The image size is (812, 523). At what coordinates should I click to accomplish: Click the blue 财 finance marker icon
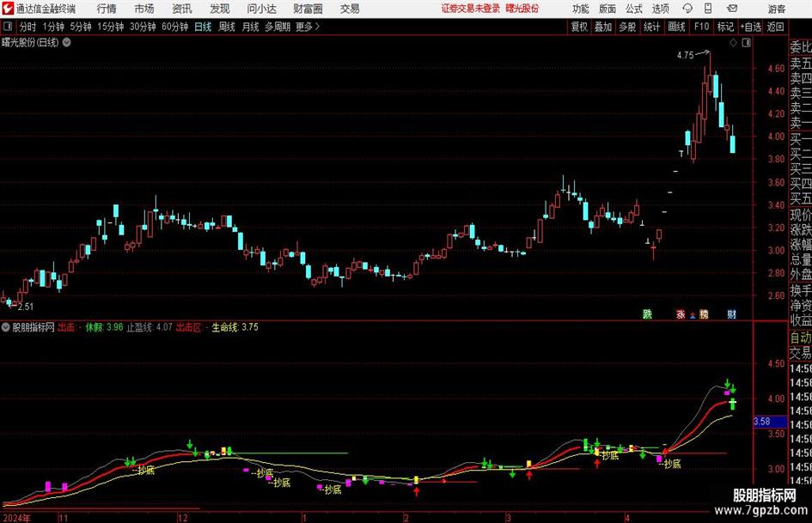732,314
